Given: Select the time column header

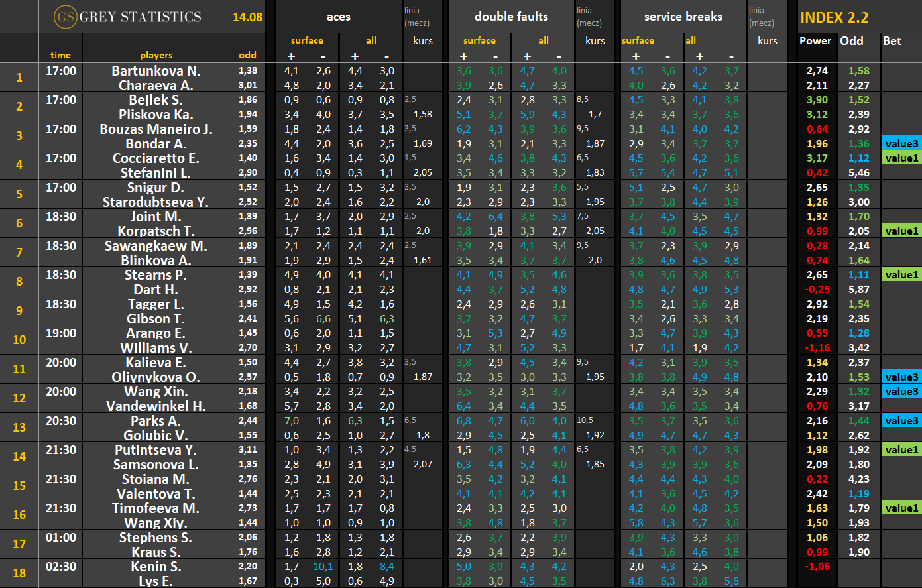Looking at the screenshot, I should 60,55.
